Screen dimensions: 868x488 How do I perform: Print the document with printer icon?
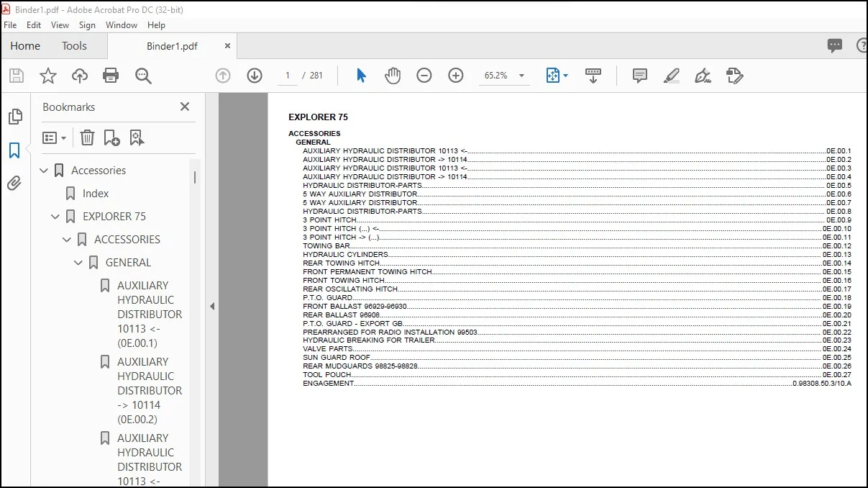point(111,76)
